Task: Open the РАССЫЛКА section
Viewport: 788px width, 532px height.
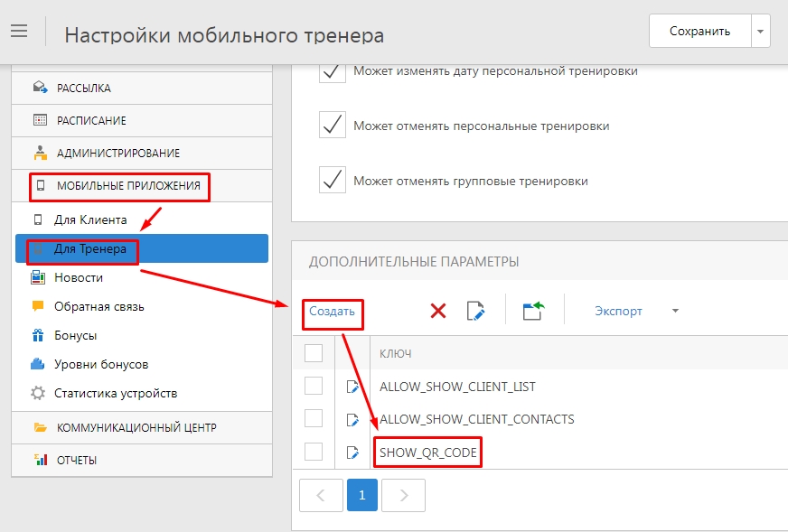Action: click(x=142, y=88)
